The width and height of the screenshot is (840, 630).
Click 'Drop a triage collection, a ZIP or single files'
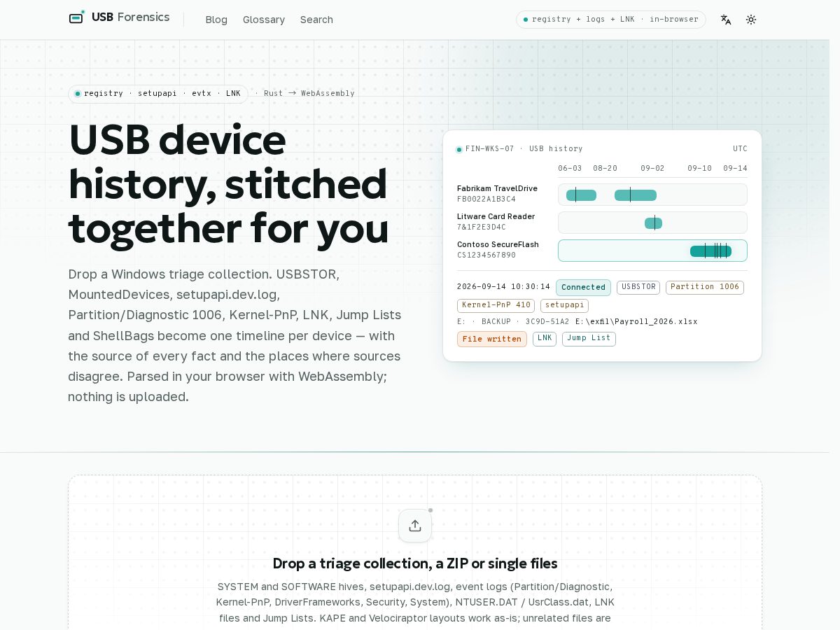(x=415, y=563)
